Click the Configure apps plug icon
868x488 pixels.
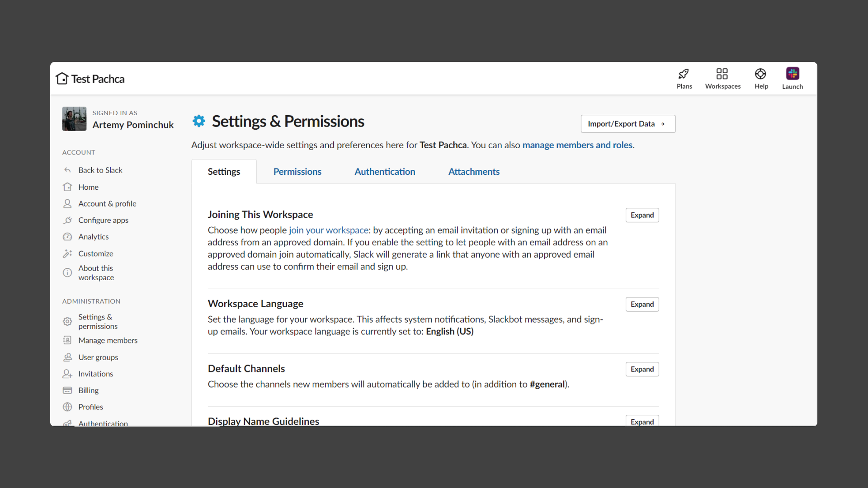coord(67,220)
